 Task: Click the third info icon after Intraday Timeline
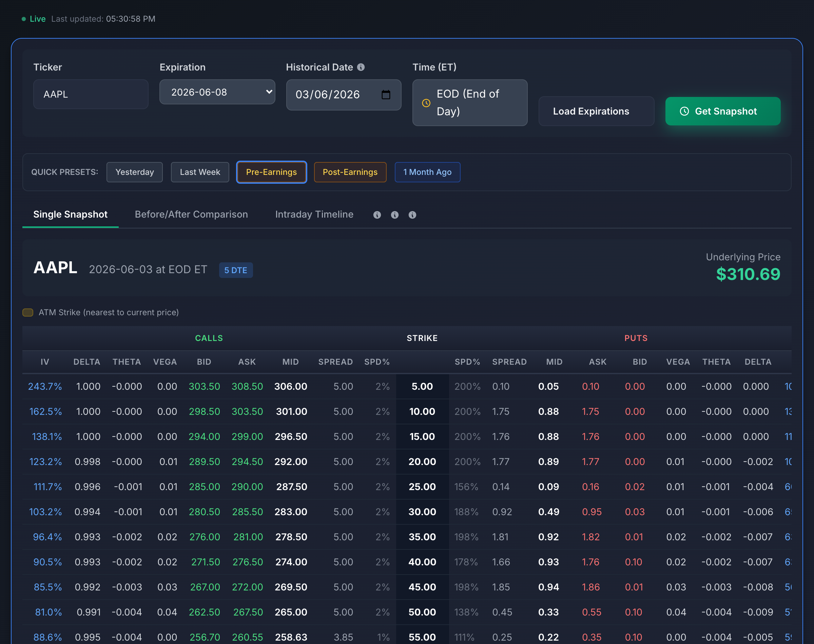pos(413,215)
